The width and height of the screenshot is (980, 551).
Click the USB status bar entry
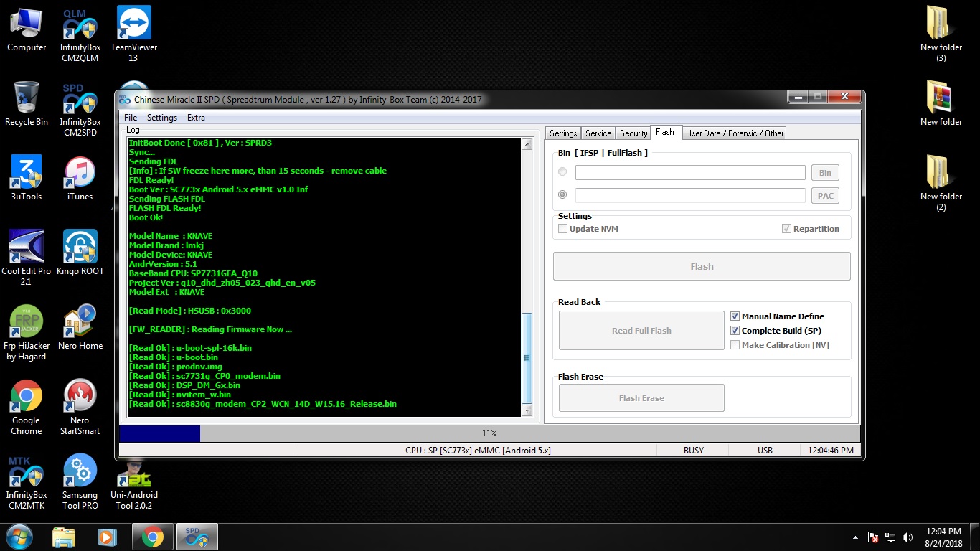[x=765, y=451]
